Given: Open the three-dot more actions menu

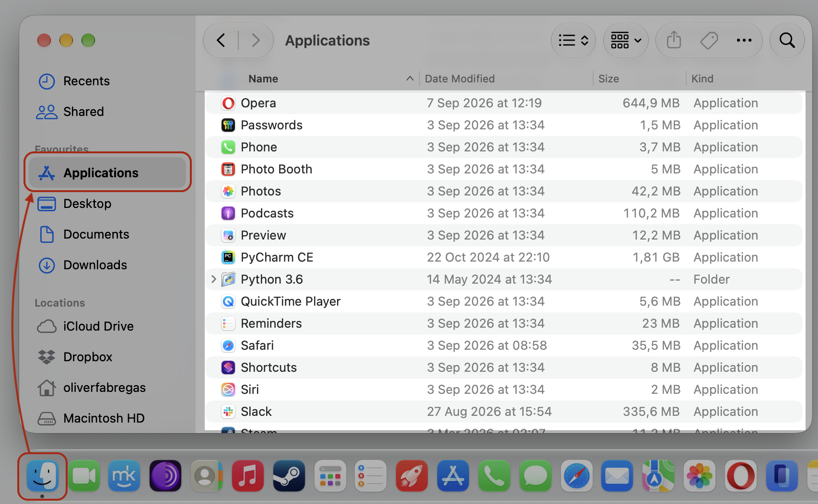Looking at the screenshot, I should [x=744, y=40].
